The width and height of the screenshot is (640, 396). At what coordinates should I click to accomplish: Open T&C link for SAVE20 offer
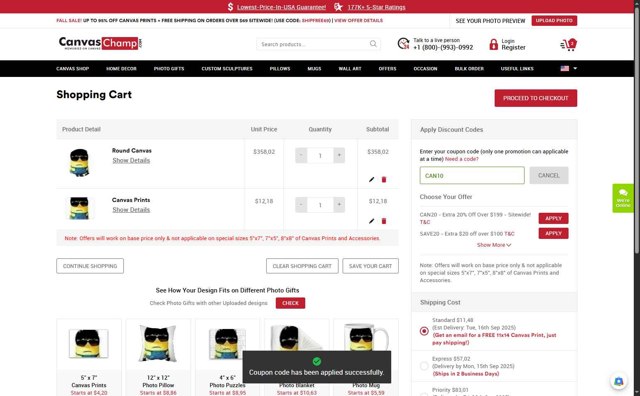(x=509, y=234)
